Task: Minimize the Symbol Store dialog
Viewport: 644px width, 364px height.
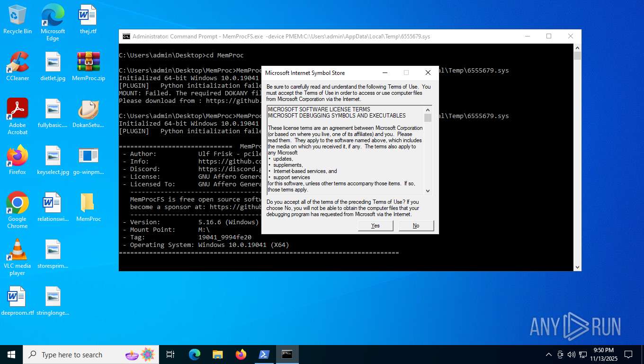Action: (385, 73)
